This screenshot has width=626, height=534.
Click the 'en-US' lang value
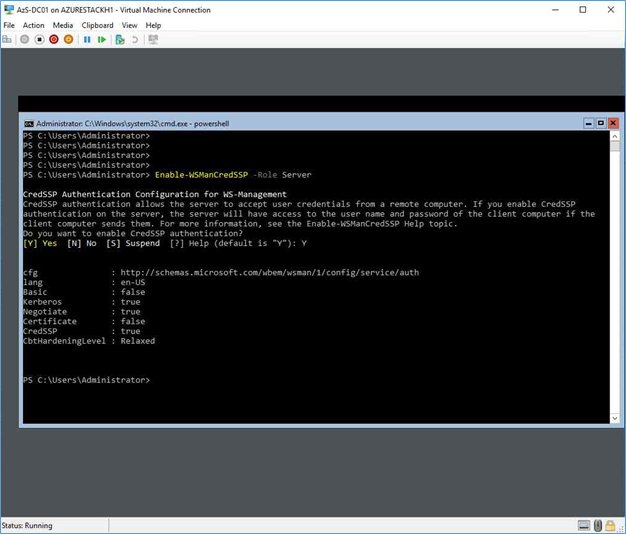[133, 282]
